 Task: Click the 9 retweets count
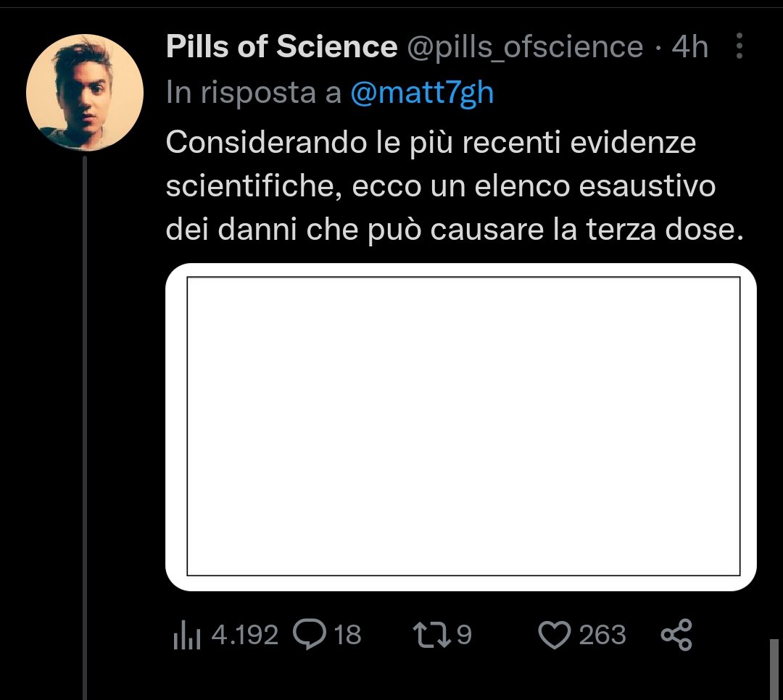pyautogui.click(x=464, y=636)
